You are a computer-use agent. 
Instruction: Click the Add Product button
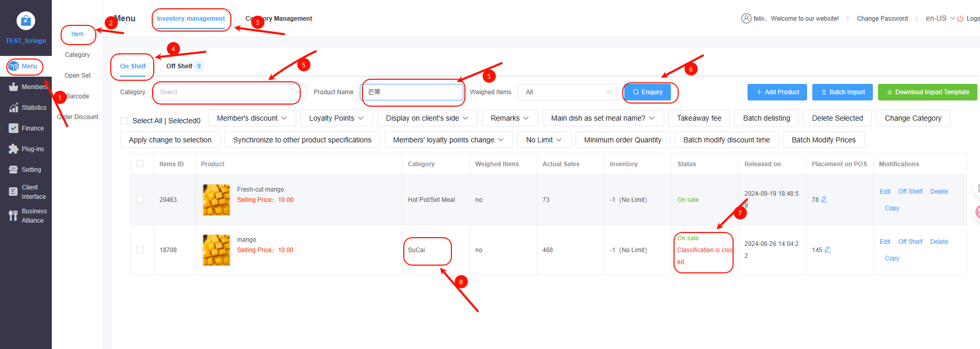click(x=777, y=92)
